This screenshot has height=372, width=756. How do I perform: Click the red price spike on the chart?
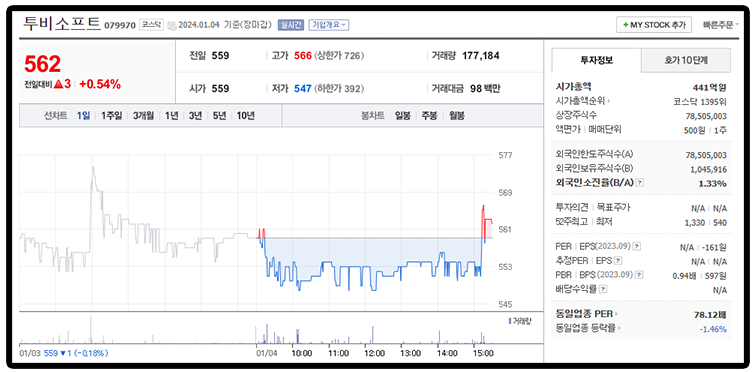(x=484, y=221)
